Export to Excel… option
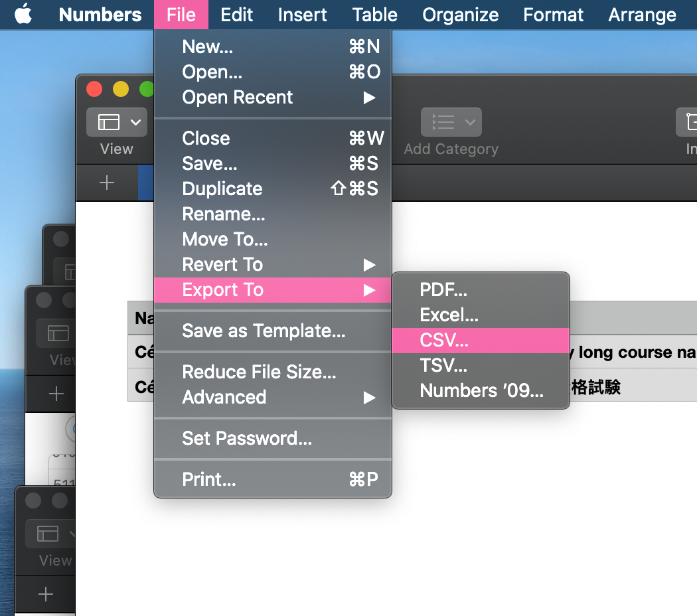This screenshot has width=697, height=616. click(x=481, y=315)
